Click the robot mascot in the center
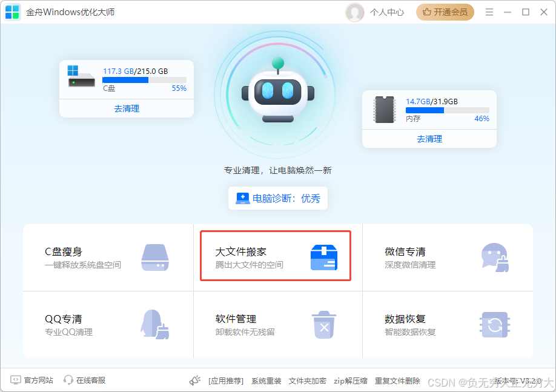 [x=278, y=90]
